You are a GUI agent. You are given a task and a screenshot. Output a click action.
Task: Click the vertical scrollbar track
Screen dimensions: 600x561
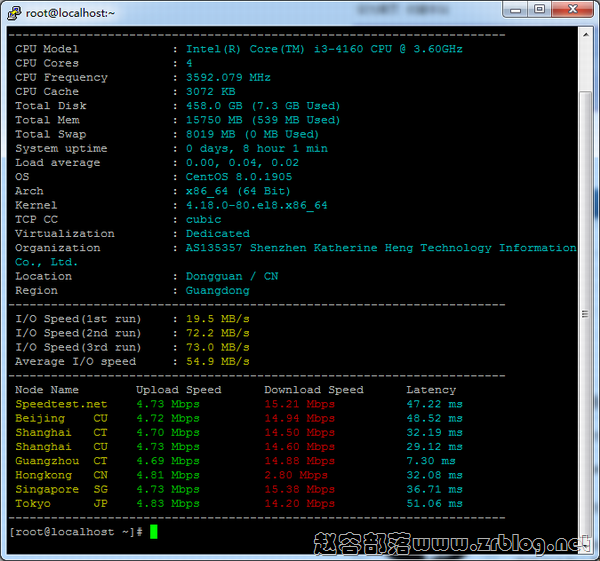[x=587, y=300]
